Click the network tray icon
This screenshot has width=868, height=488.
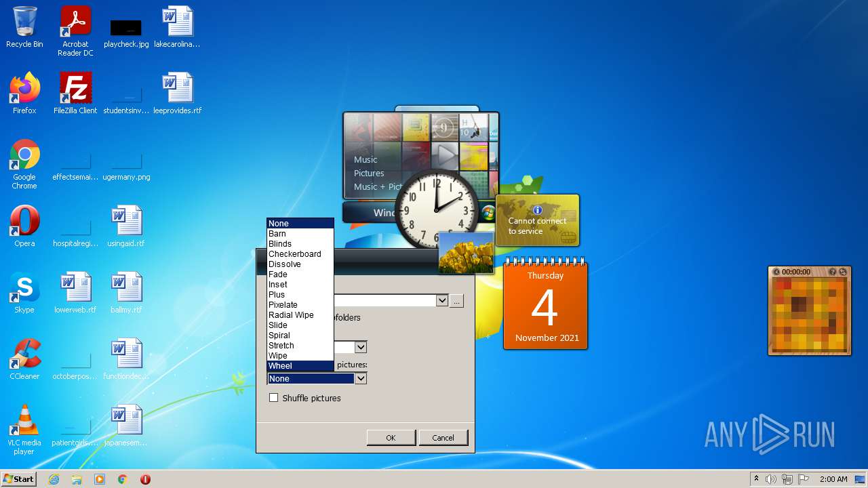point(787,479)
